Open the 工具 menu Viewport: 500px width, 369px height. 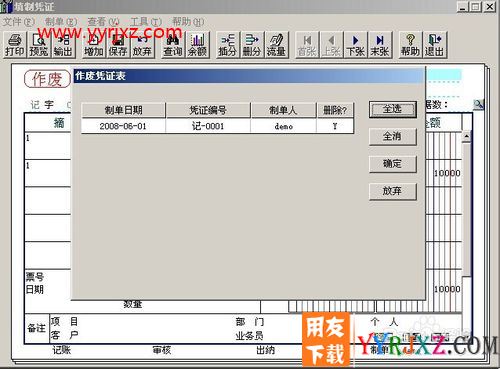click(x=146, y=22)
